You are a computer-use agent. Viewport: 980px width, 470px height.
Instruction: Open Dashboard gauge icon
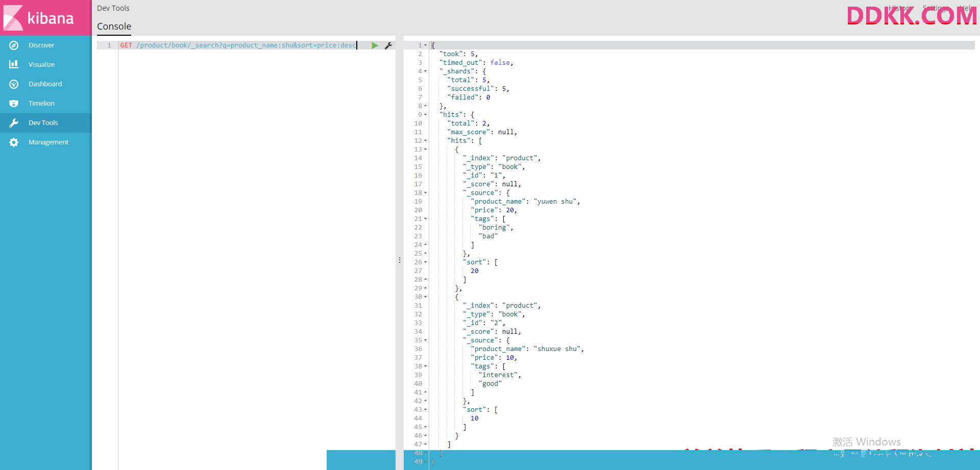(14, 84)
